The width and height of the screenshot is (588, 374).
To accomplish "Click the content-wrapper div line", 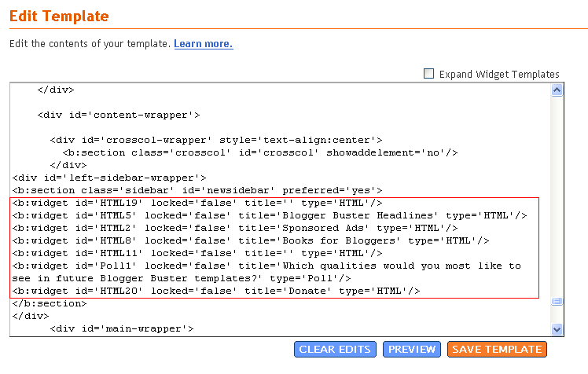I will (x=119, y=115).
